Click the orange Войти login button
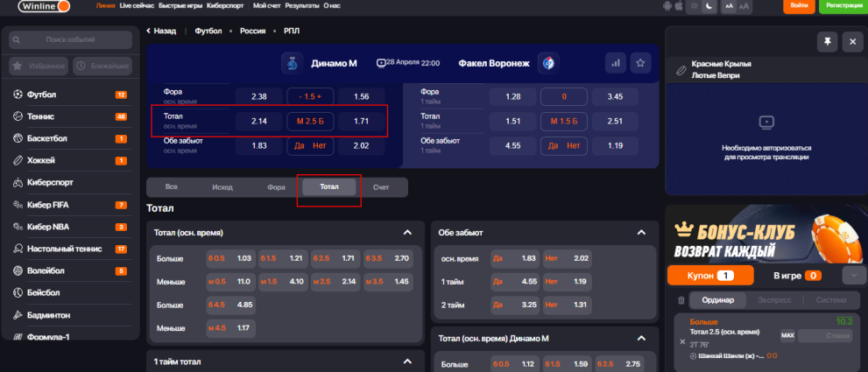Image resolution: width=868 pixels, height=372 pixels. point(799,6)
